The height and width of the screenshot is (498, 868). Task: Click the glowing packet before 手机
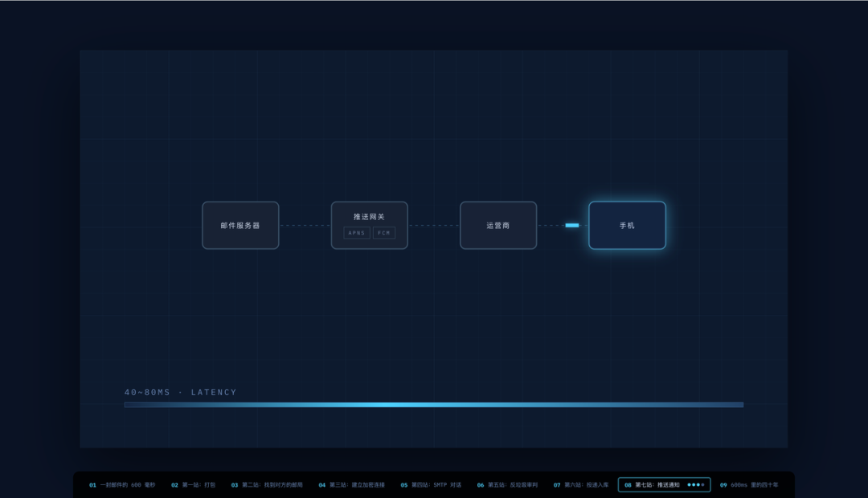(572, 225)
